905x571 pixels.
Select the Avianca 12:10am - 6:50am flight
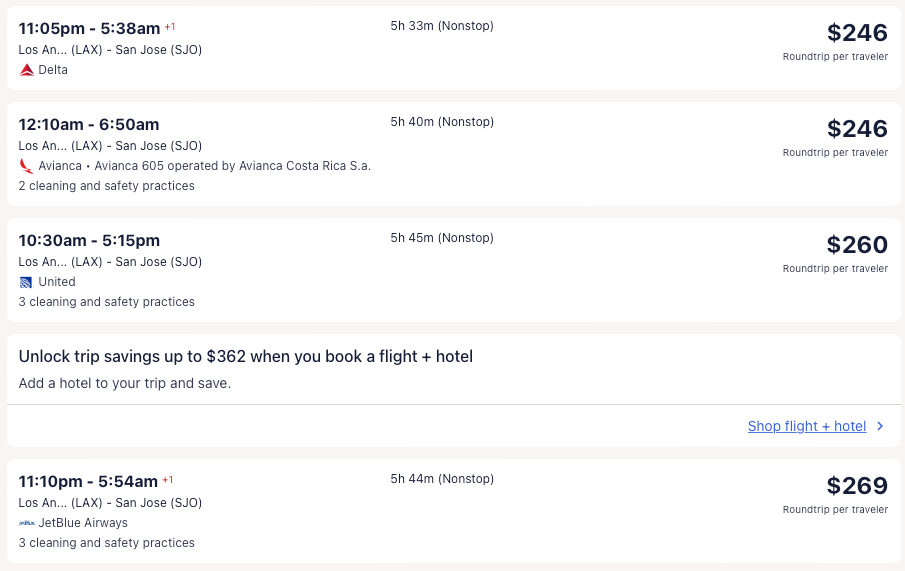89,125
